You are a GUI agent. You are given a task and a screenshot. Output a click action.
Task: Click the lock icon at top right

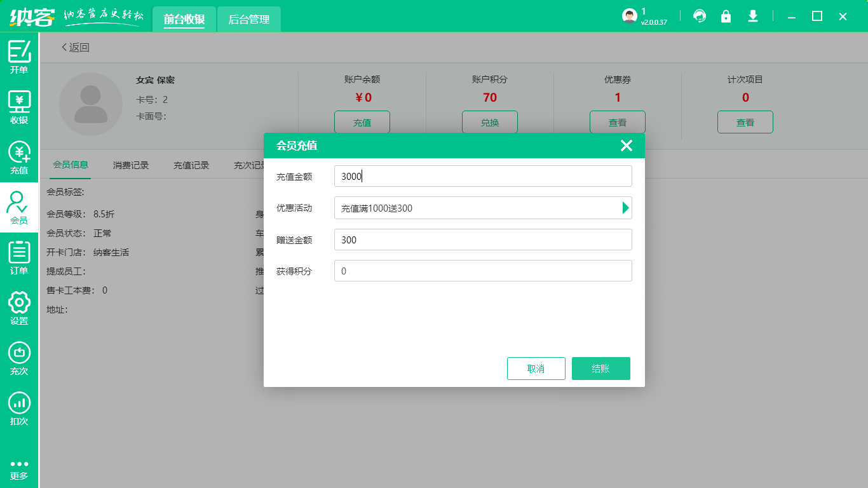tap(726, 16)
